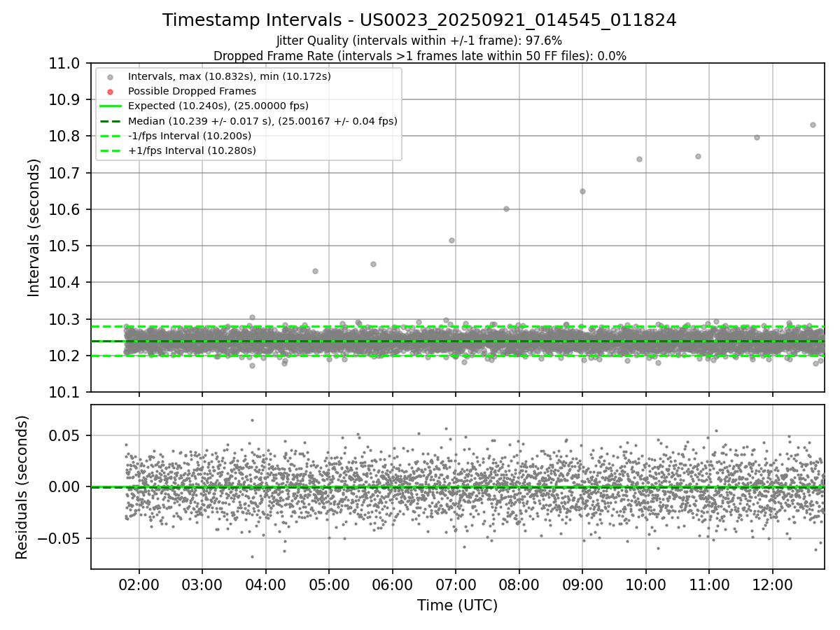
Task: Select the Expected 10.240s legend line
Action: (x=110, y=106)
